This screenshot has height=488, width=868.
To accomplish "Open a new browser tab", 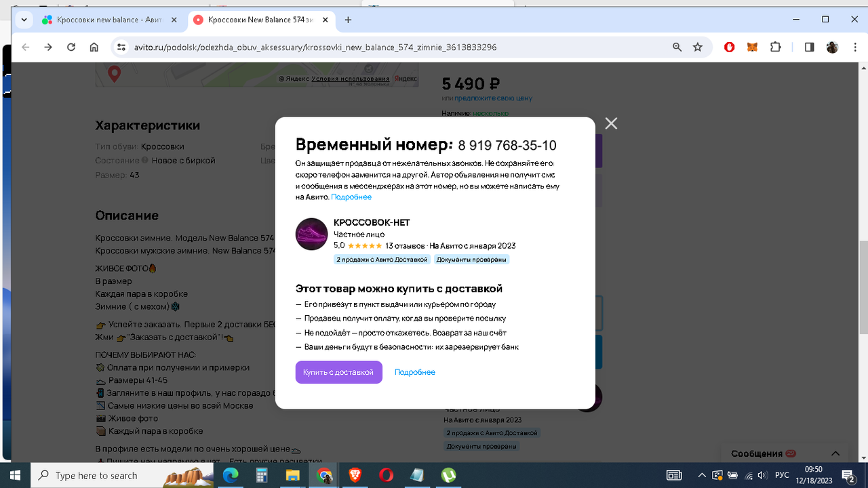I will (x=348, y=20).
